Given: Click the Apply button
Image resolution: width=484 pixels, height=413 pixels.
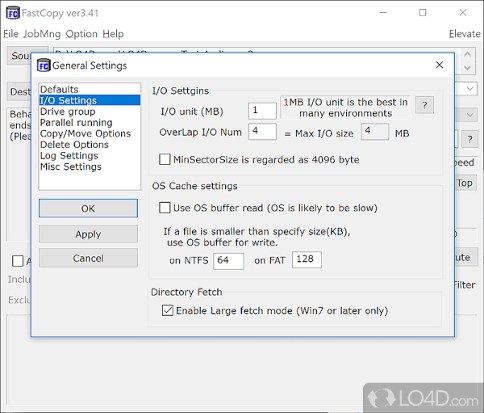Looking at the screenshot, I should 88,234.
